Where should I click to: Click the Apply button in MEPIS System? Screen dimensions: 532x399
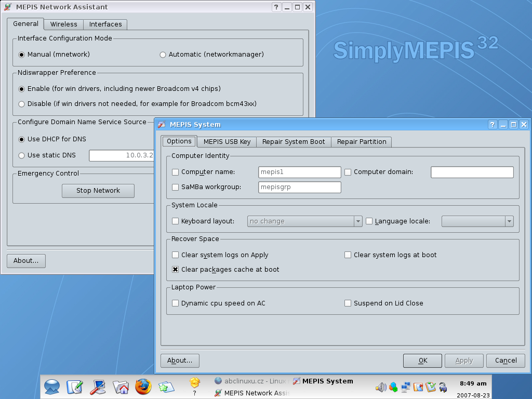464,361
